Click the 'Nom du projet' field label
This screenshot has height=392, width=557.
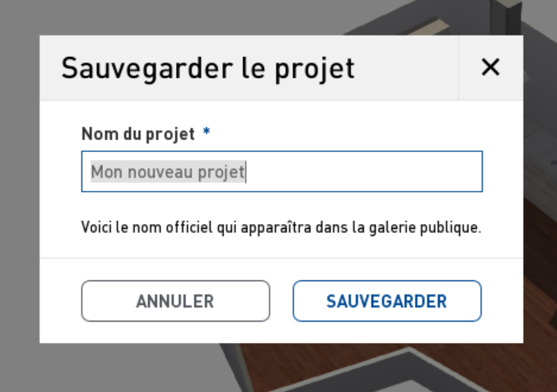[138, 135]
